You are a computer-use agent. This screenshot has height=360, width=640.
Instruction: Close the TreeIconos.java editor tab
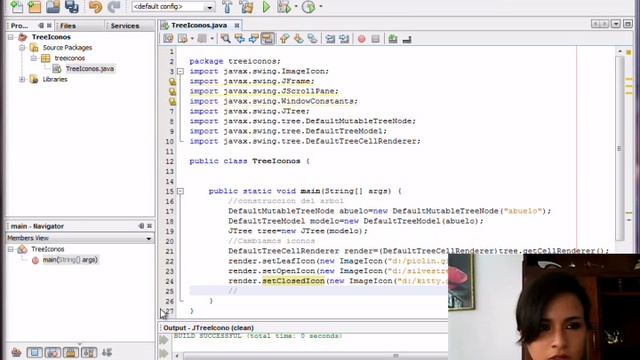(x=237, y=25)
